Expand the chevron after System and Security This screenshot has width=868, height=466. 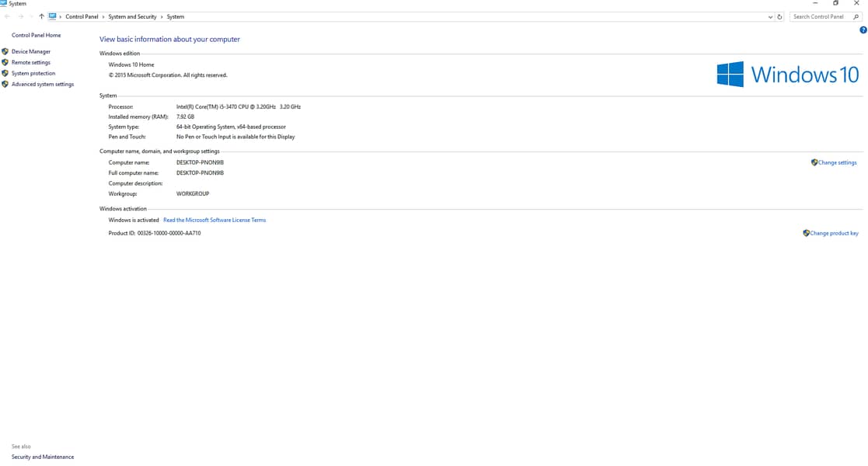[162, 17]
